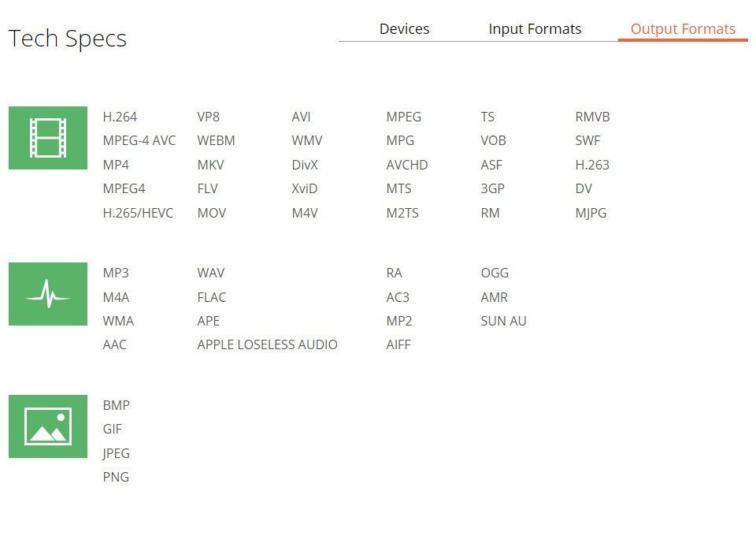Select the 3GP format label

(492, 189)
